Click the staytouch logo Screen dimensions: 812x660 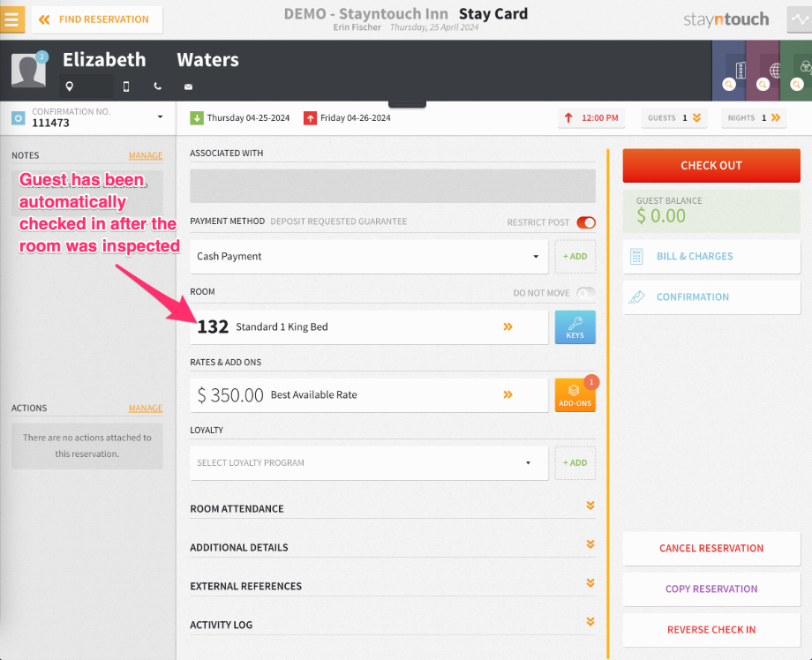coord(726,19)
